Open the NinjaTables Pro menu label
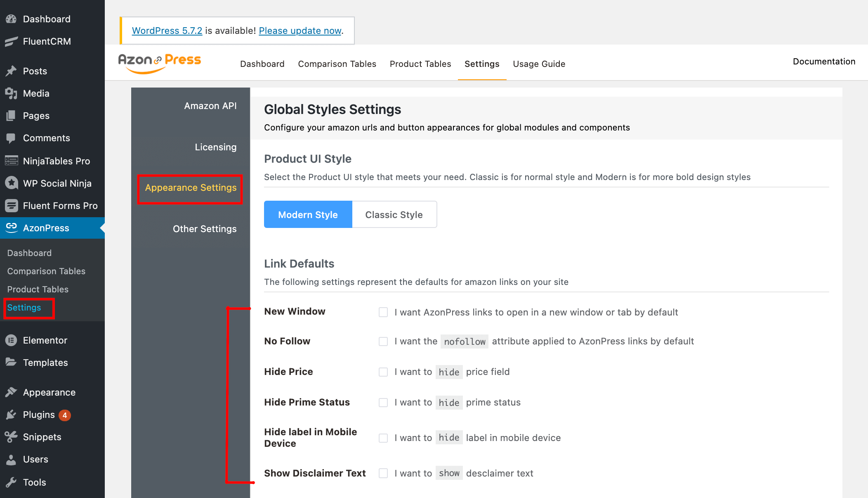 click(x=57, y=161)
